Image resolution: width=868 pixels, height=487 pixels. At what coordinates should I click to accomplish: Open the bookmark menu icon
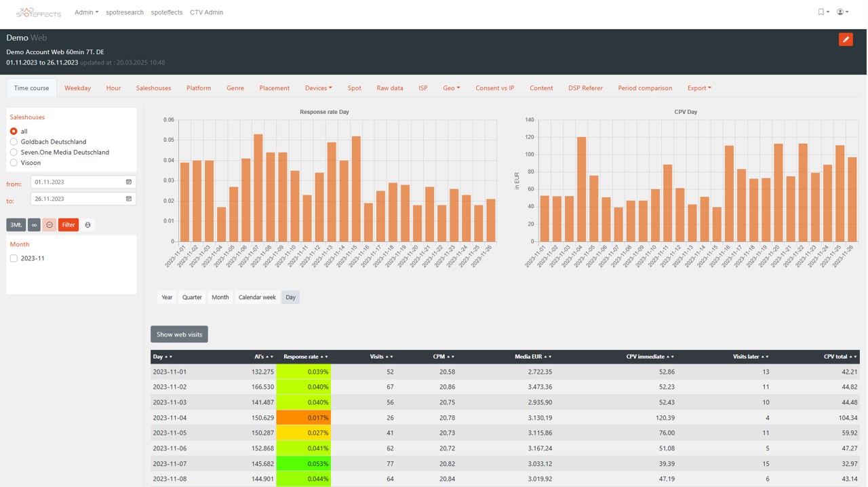(823, 12)
